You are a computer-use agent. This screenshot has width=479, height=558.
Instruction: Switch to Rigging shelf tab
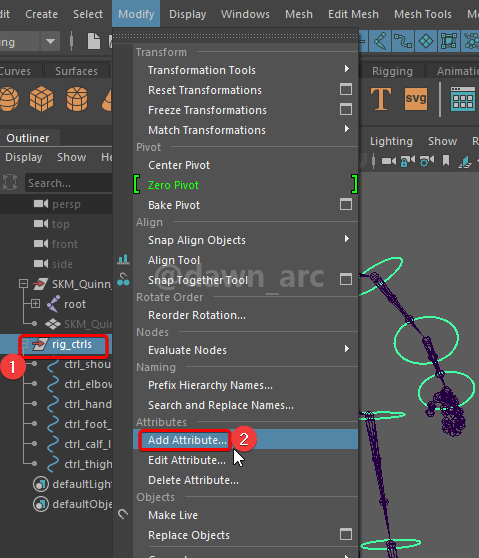pyautogui.click(x=392, y=71)
